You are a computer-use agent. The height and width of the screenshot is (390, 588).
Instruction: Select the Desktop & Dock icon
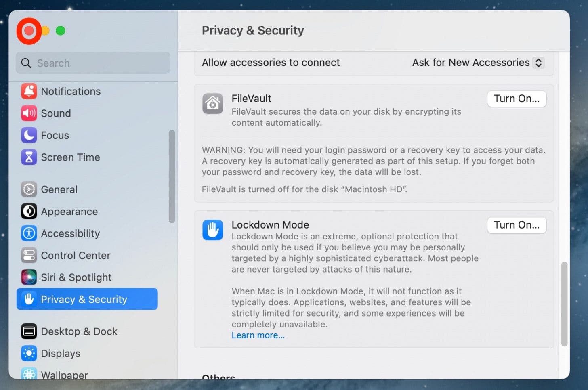pos(29,331)
